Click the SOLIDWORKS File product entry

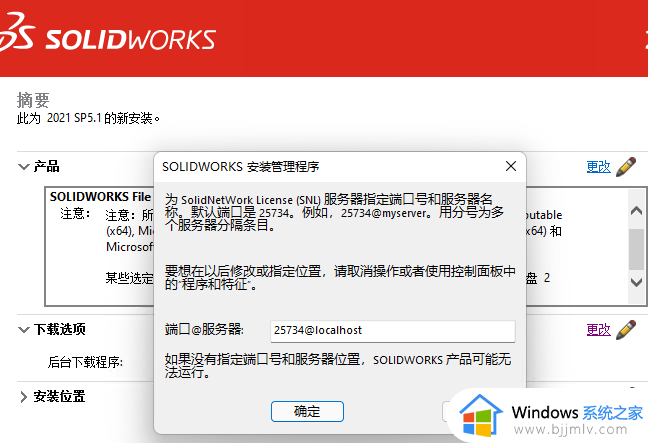click(100, 197)
